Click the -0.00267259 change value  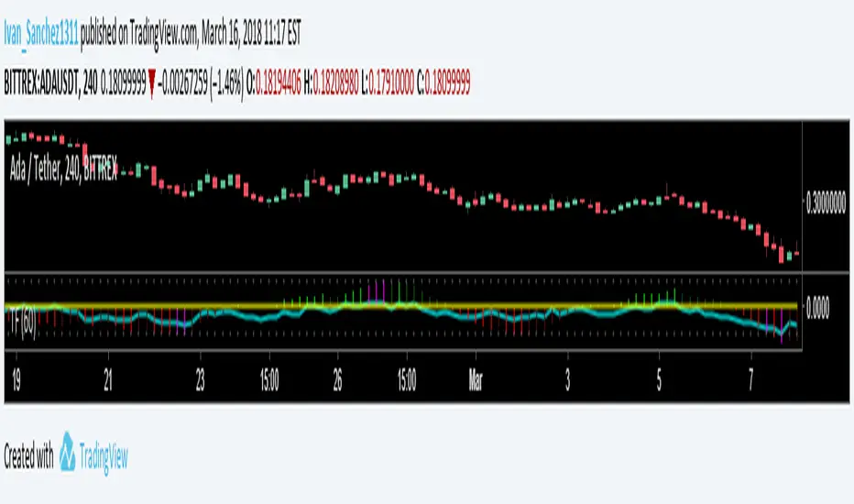click(182, 82)
